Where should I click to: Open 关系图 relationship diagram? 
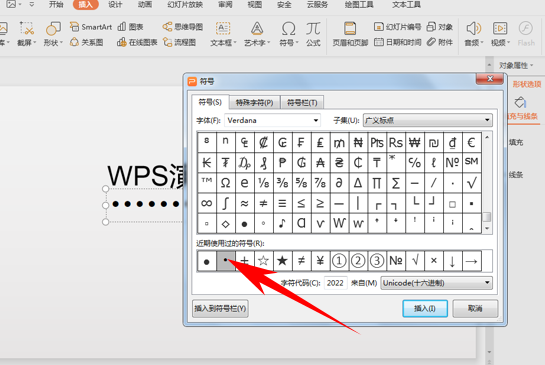87,42
